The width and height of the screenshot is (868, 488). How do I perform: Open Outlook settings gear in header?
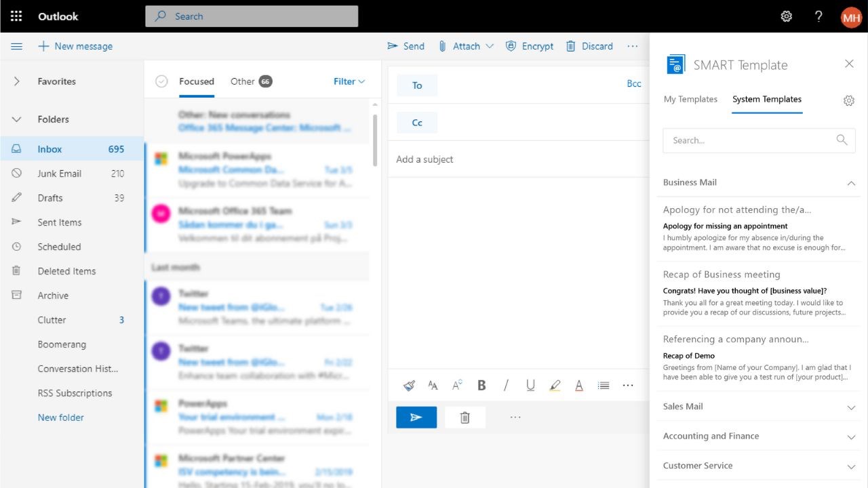tap(787, 16)
